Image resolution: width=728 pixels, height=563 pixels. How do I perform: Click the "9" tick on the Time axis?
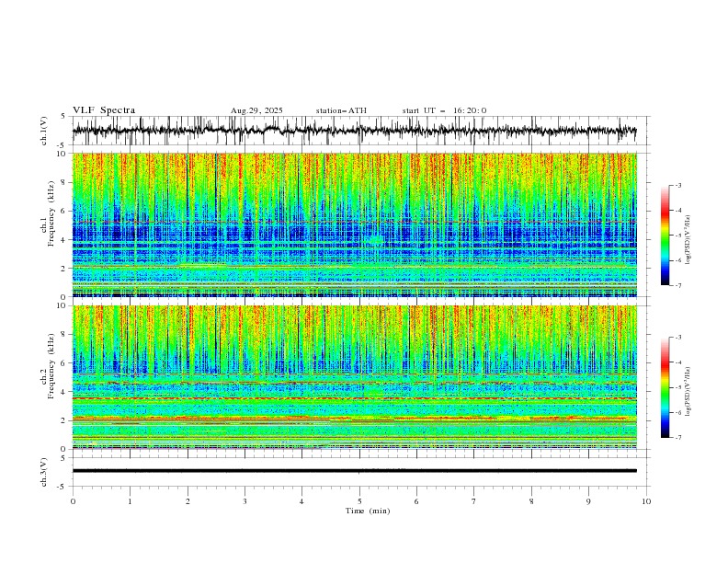pyautogui.click(x=588, y=501)
